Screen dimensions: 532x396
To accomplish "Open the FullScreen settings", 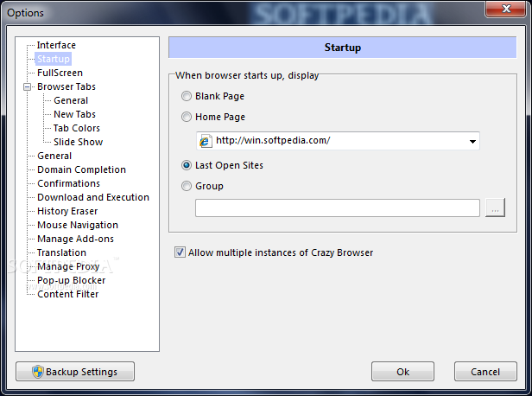I will click(x=60, y=73).
